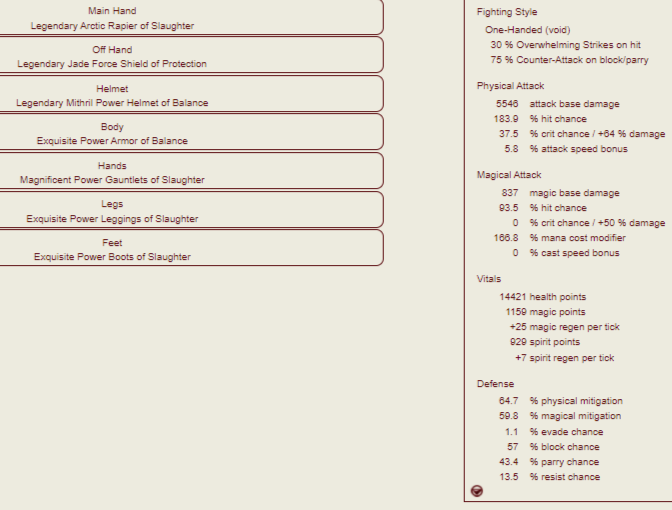The width and height of the screenshot is (672, 510).
Task: Select the Main Hand equipment slot
Action: point(112,18)
